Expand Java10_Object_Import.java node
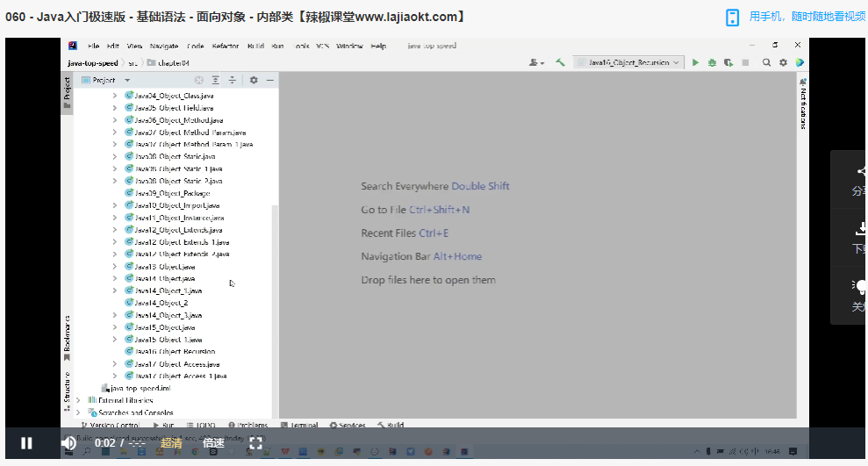Image resolution: width=868 pixels, height=466 pixels. click(x=115, y=205)
